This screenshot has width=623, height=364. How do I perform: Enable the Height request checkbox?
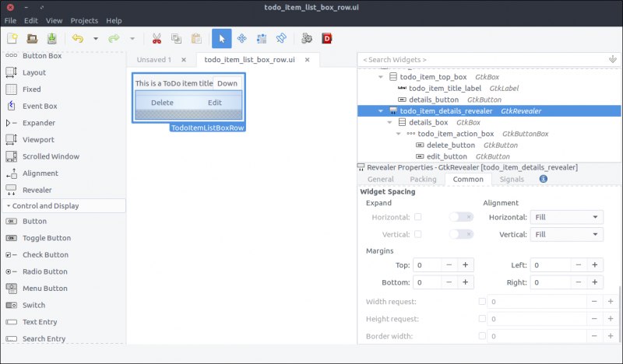click(x=482, y=319)
